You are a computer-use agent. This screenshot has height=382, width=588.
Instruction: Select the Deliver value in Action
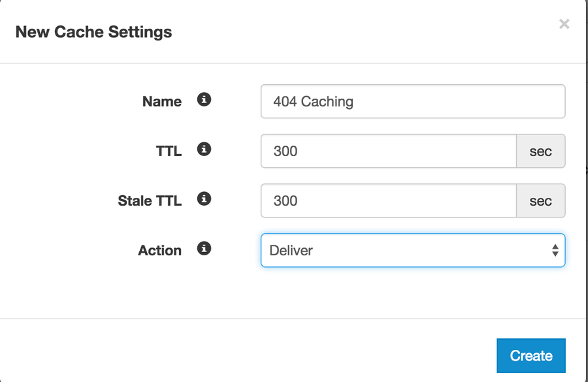point(291,250)
